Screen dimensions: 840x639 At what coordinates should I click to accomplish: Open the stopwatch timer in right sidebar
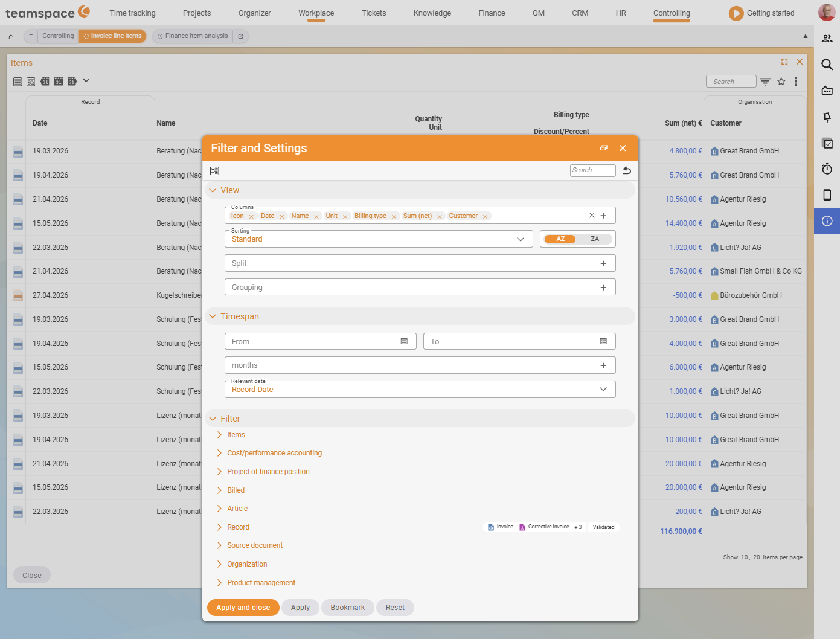pyautogui.click(x=827, y=169)
